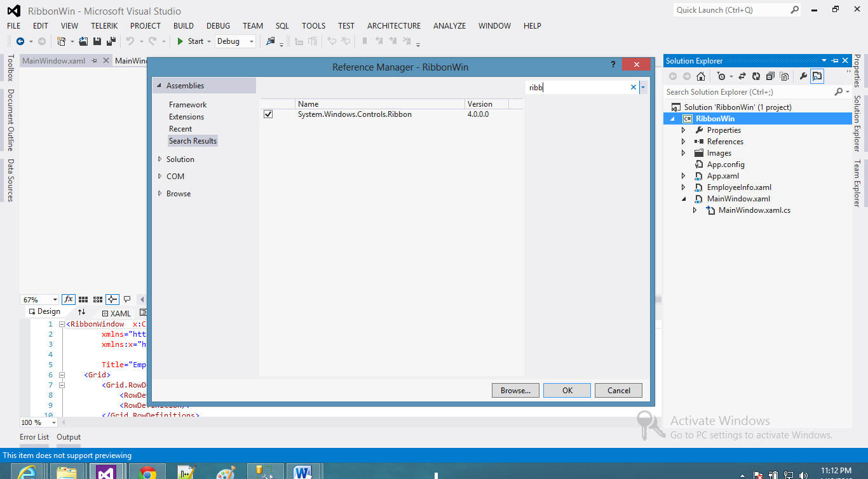Toggle snap to gridlines icon in designer bar
Screen dimensions: 868x479
pos(98,299)
